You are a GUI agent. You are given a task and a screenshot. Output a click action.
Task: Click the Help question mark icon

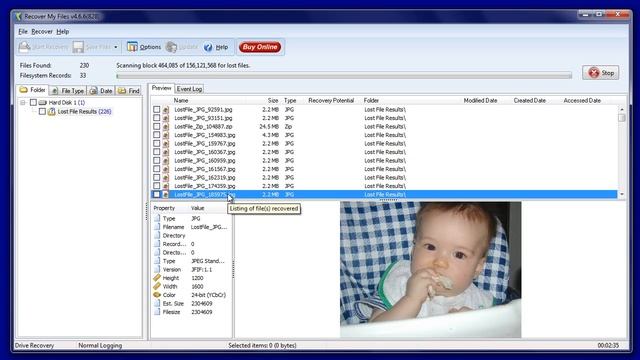208,47
